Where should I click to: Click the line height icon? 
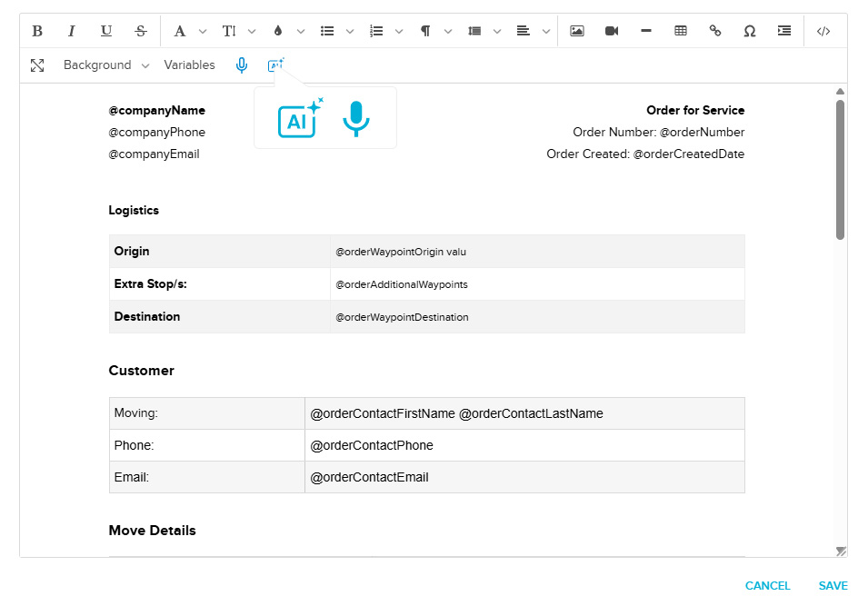[474, 31]
